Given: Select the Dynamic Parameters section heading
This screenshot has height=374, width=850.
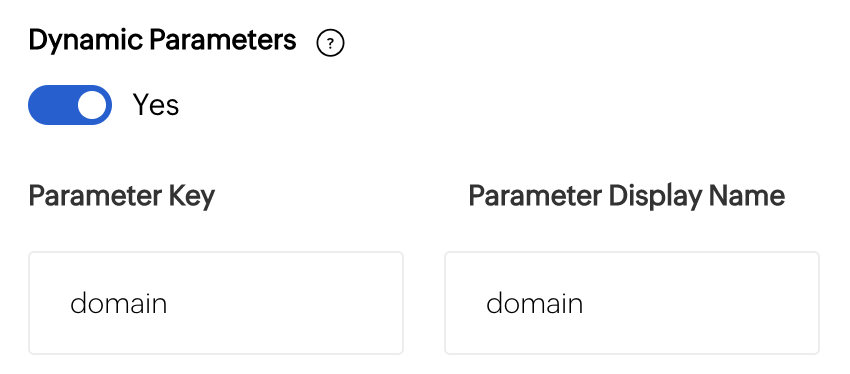Looking at the screenshot, I should pos(163,41).
